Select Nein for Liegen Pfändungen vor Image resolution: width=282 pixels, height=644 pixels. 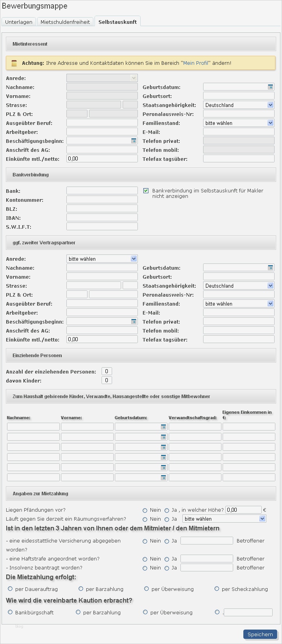click(145, 509)
